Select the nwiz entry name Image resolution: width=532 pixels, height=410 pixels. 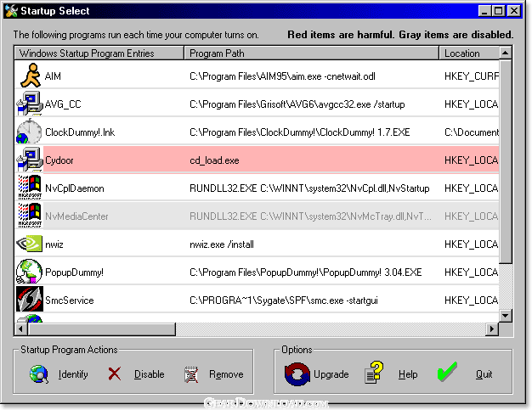(x=54, y=244)
